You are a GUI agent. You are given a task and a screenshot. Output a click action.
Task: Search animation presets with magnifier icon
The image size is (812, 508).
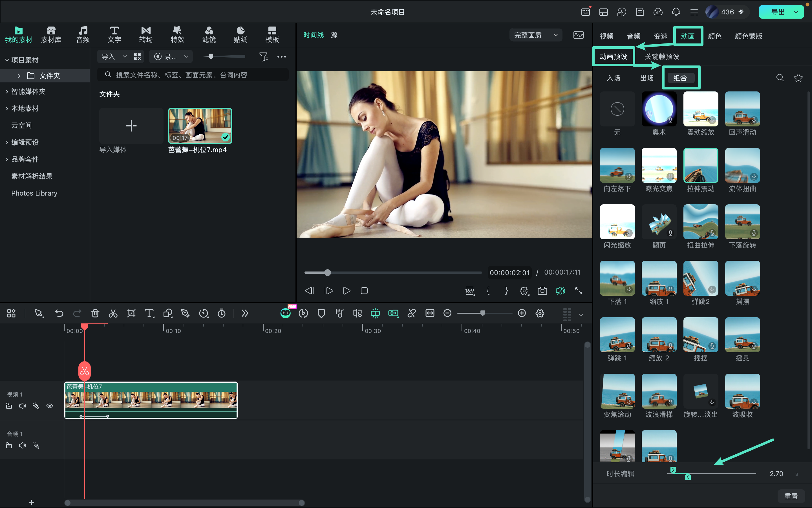point(780,78)
